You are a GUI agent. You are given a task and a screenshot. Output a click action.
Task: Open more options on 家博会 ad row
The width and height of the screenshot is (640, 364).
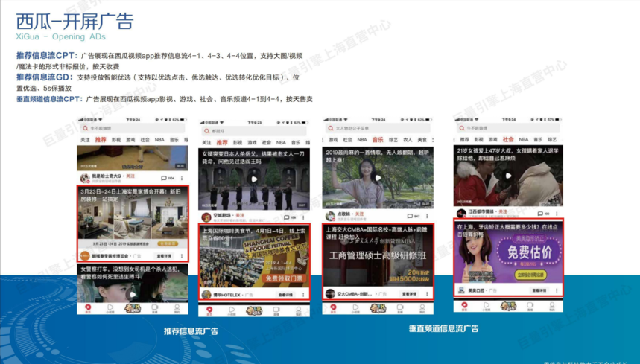182,256
